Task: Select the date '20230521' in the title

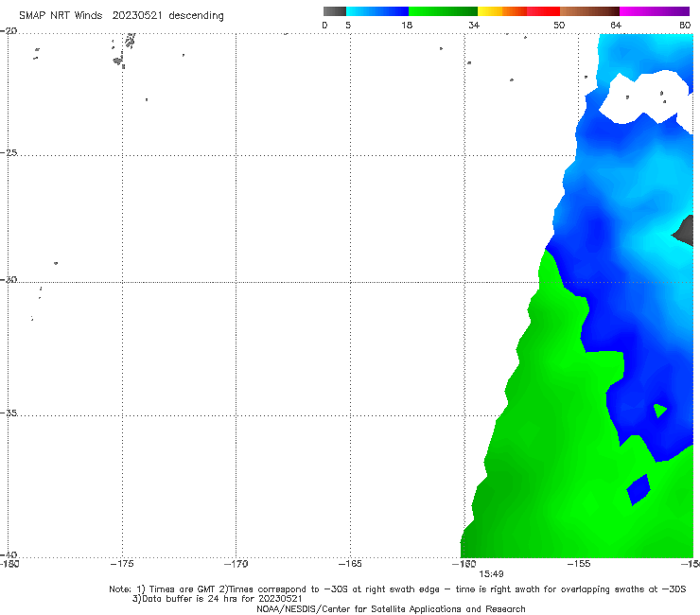Action: (x=137, y=15)
